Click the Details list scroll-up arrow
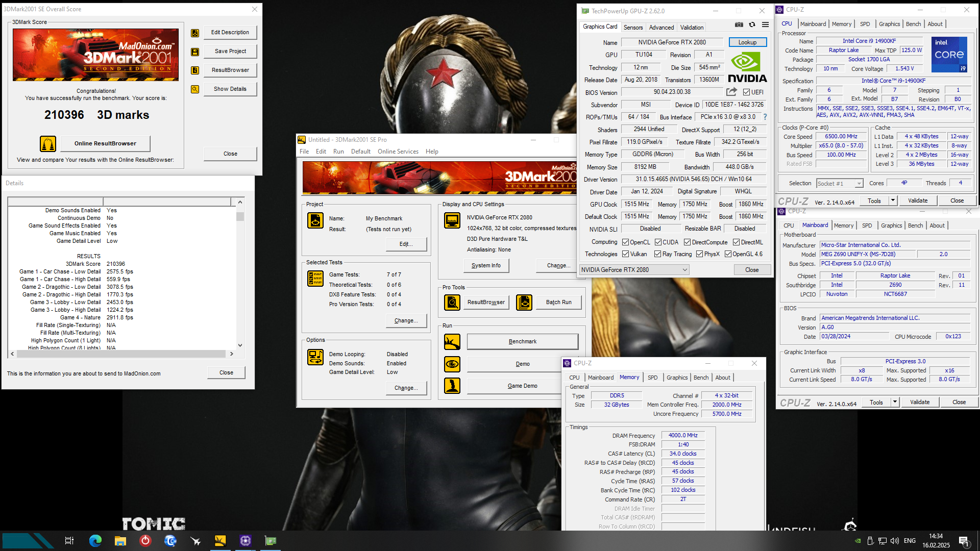The image size is (980, 551). pos(240,202)
